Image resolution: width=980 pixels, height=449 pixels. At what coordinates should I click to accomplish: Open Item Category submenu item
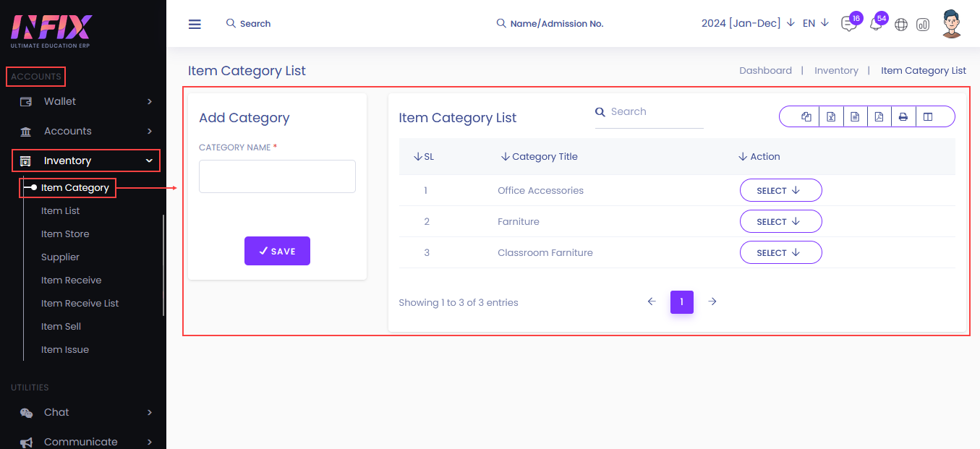(75, 188)
